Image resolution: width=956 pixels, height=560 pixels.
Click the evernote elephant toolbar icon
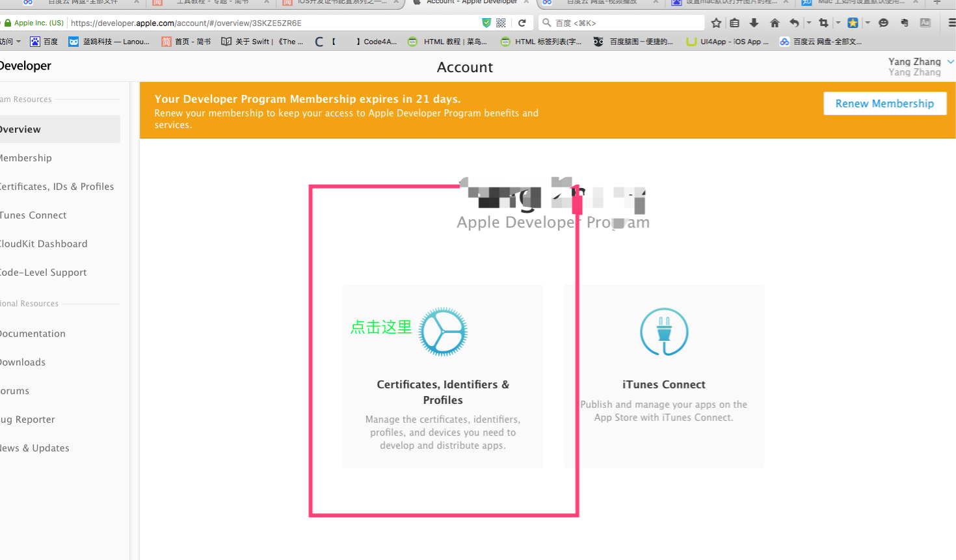(905, 23)
